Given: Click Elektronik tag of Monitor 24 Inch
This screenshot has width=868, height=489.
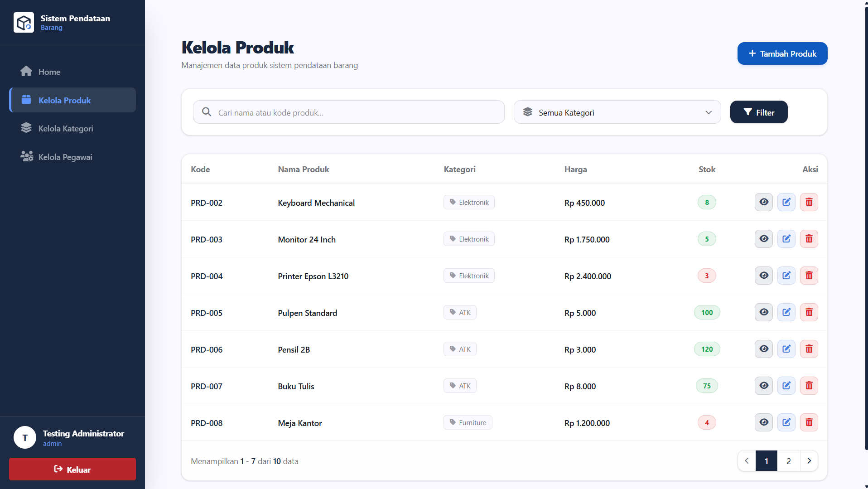Looking at the screenshot, I should (469, 239).
